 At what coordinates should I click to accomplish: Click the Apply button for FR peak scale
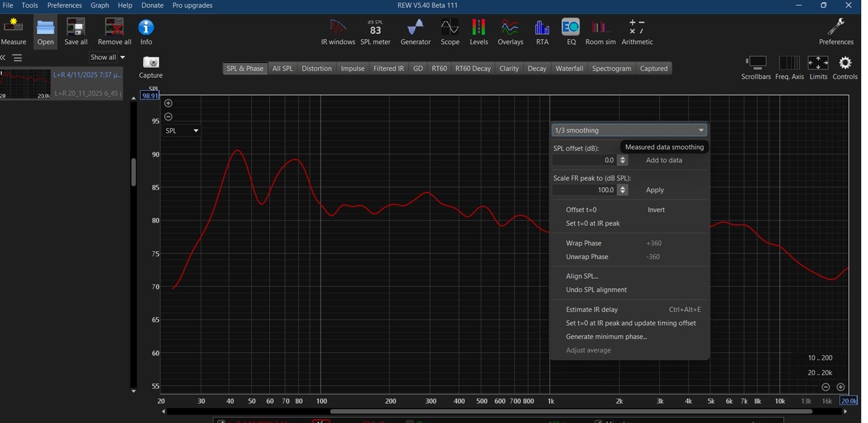point(655,190)
